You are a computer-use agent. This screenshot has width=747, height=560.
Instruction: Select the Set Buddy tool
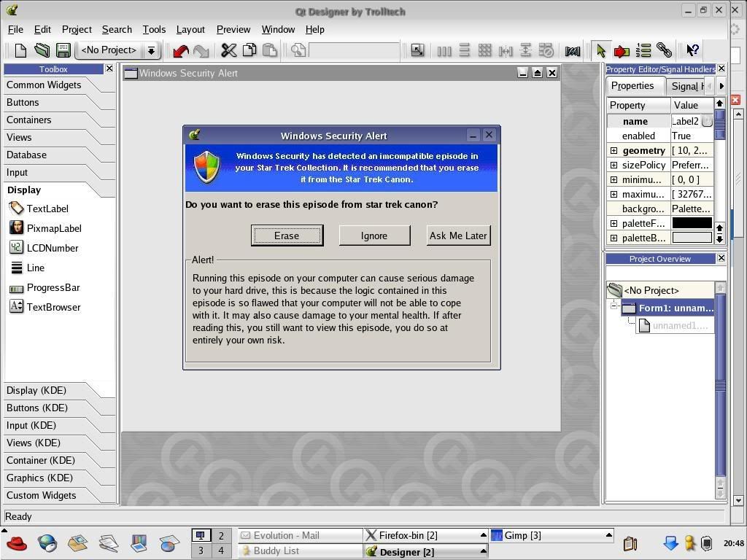coord(664,50)
